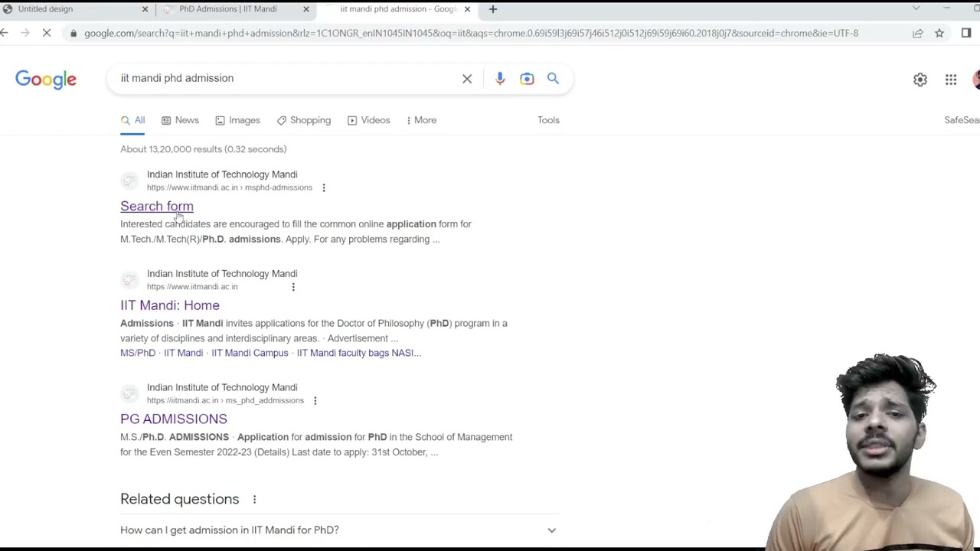Open tab search dropdown in title bar
This screenshot has height=551, width=980.
[916, 8]
